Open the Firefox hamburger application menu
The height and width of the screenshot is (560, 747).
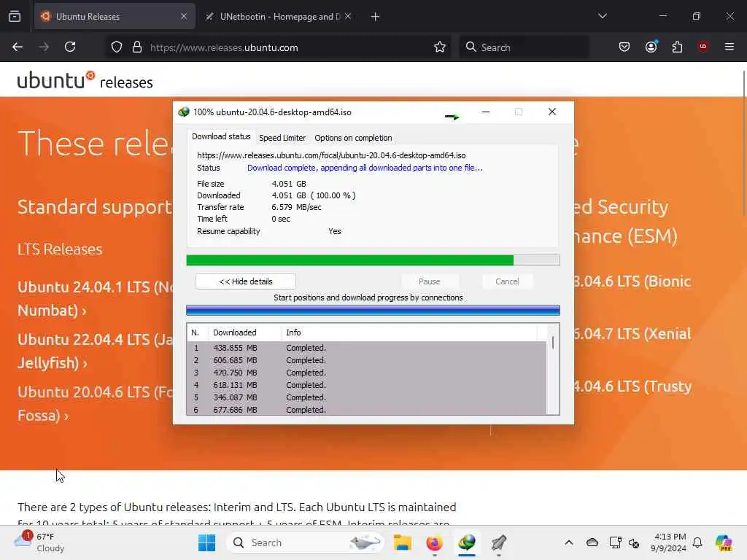click(729, 47)
